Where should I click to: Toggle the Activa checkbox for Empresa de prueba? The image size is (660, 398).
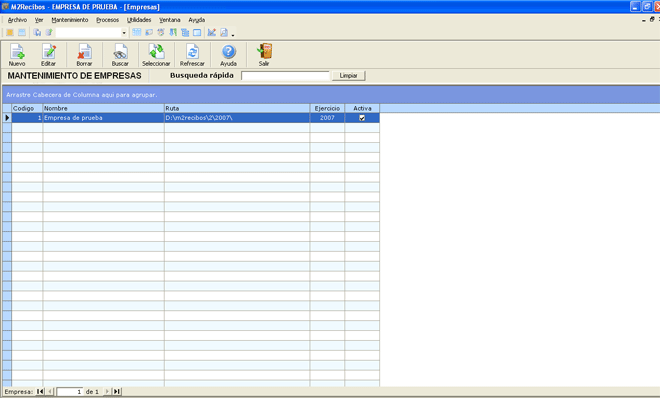coord(362,118)
